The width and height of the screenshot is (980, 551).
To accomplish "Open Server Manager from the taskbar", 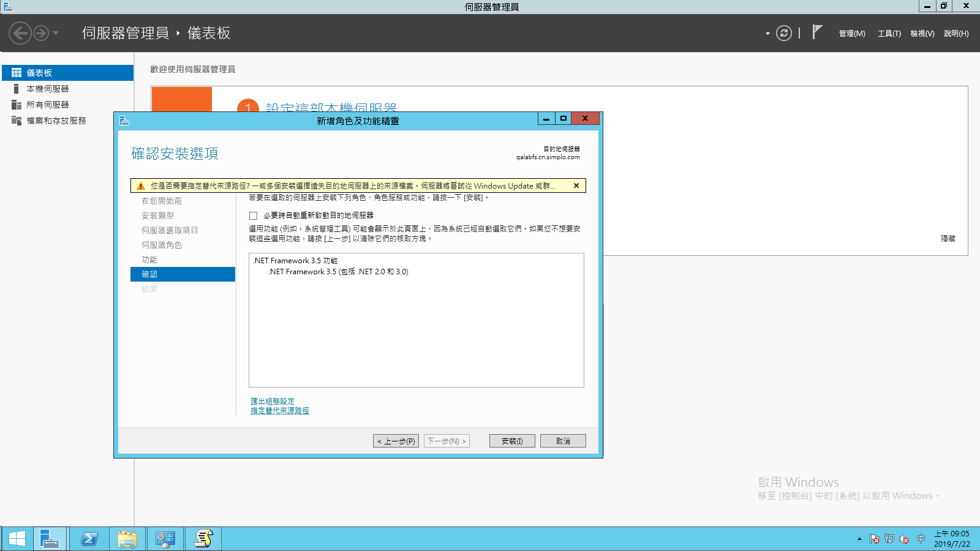I will (49, 539).
